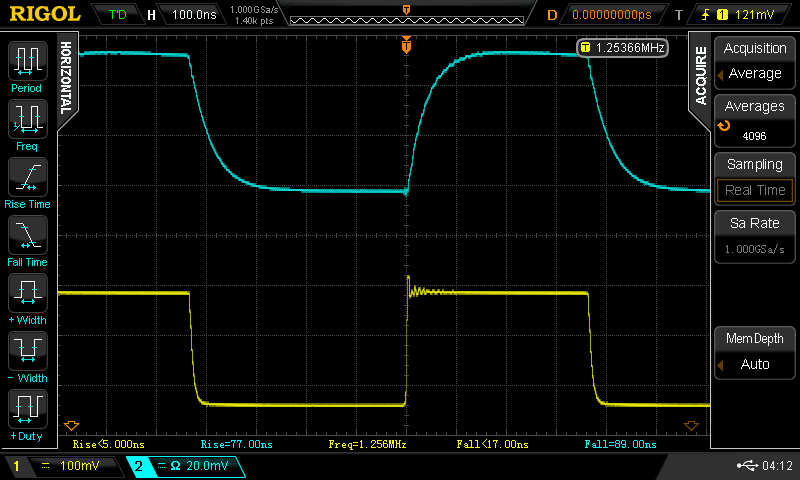Screen dimensions: 800x480
Task: Open the HORIZONTAL side tab
Action: click(67, 78)
